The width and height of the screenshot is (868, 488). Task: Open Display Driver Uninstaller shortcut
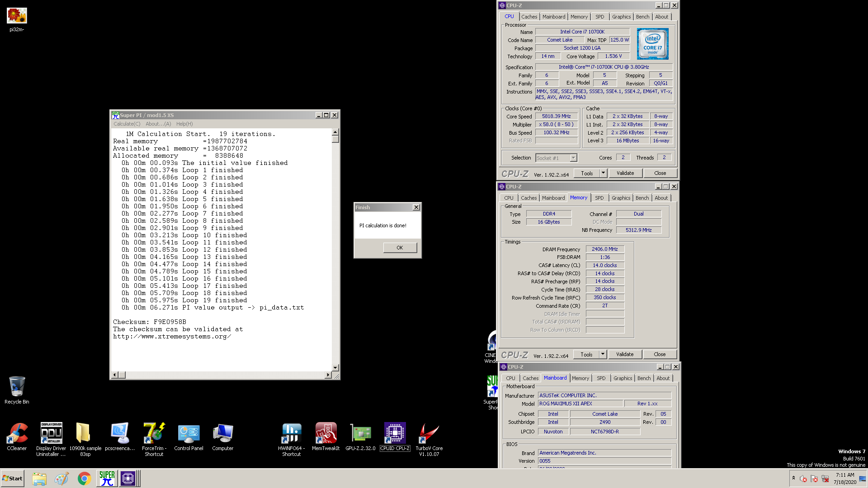(51, 439)
